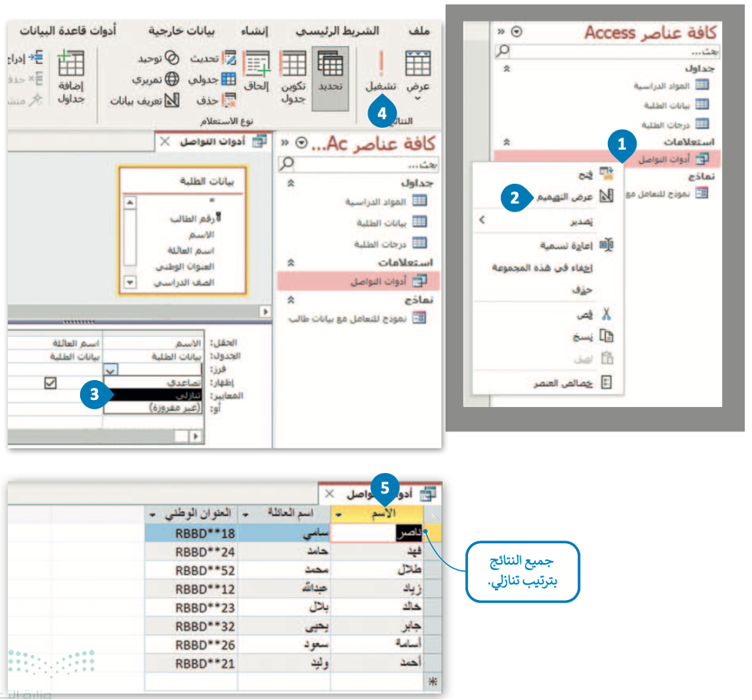Choose the إلحاق (Append) query icon
The image size is (752, 700).
256,64
